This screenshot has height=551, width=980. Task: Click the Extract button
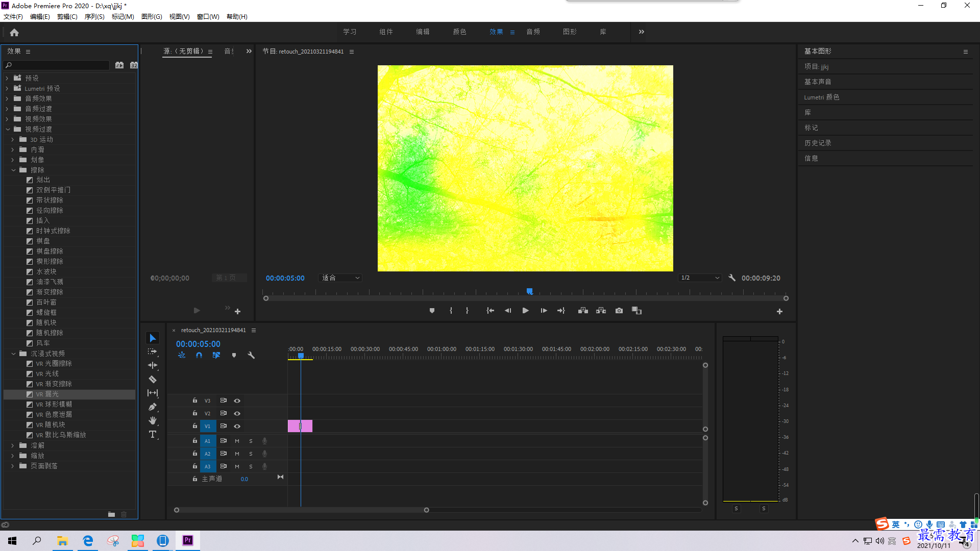point(601,311)
